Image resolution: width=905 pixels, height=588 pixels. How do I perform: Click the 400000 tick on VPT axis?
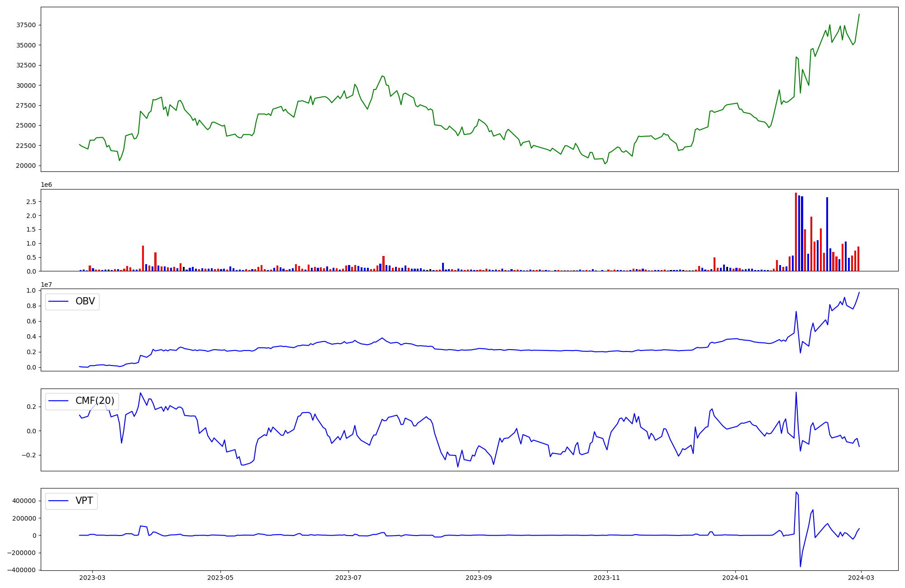[x=24, y=501]
